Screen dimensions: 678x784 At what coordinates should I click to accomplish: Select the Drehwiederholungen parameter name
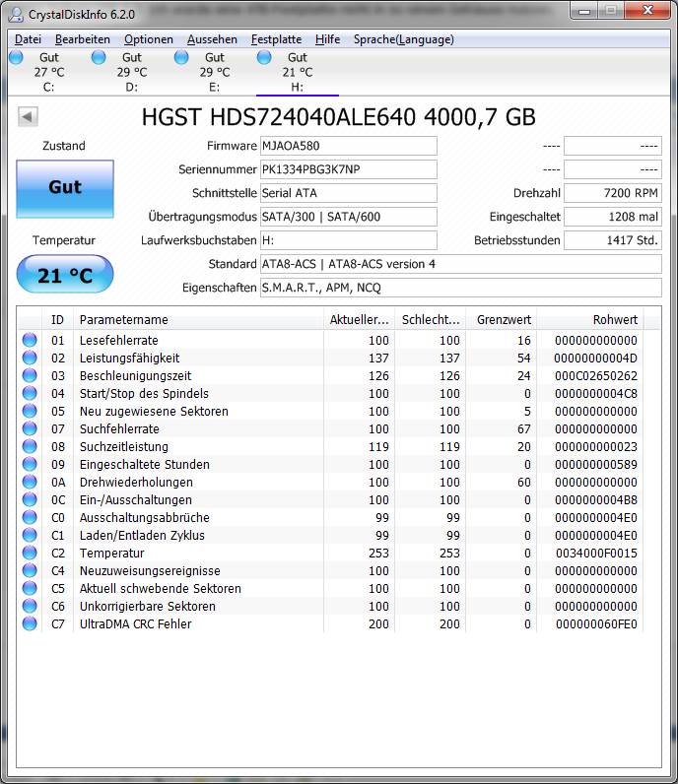(136, 483)
